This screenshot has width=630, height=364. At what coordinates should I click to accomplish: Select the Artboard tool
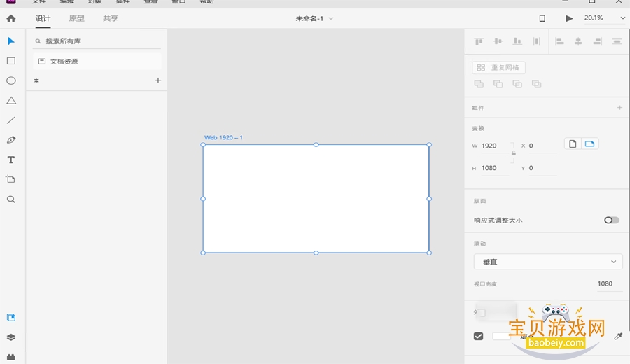pyautogui.click(x=10, y=179)
